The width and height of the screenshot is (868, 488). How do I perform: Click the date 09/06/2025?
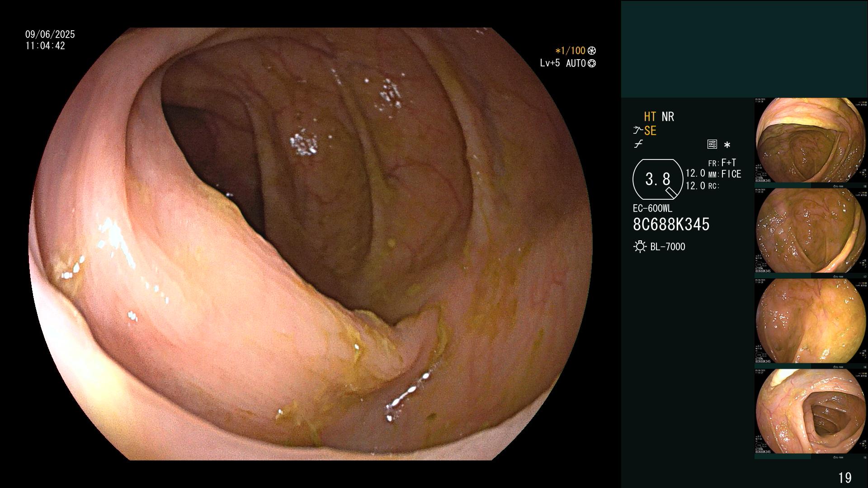pyautogui.click(x=50, y=34)
